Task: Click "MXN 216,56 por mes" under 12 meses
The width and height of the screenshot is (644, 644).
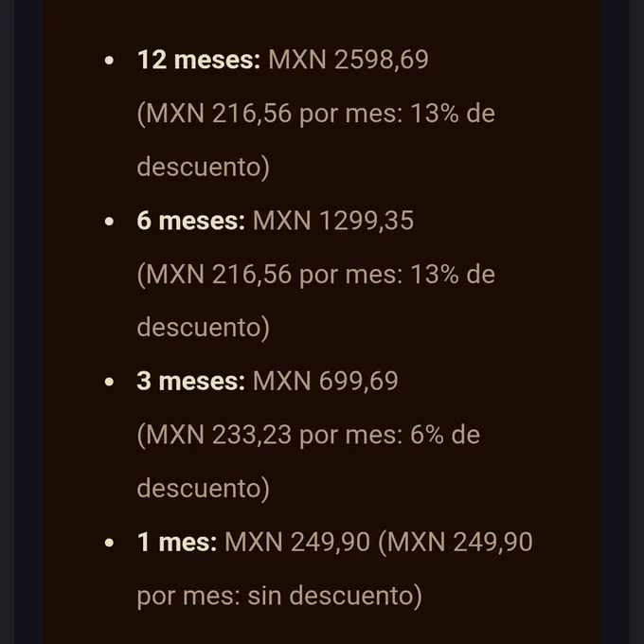Action: (x=269, y=114)
